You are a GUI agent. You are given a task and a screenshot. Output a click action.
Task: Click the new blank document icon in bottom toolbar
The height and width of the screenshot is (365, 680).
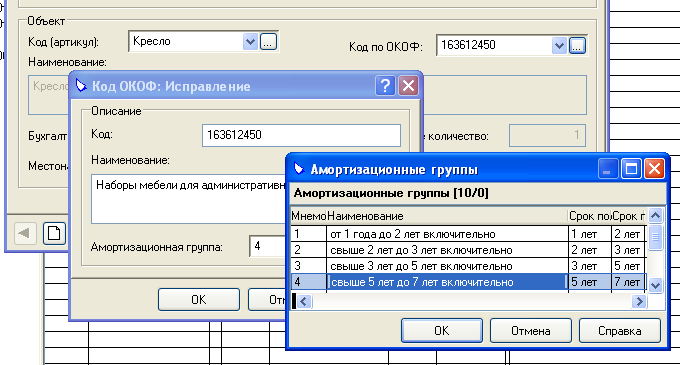[54, 233]
